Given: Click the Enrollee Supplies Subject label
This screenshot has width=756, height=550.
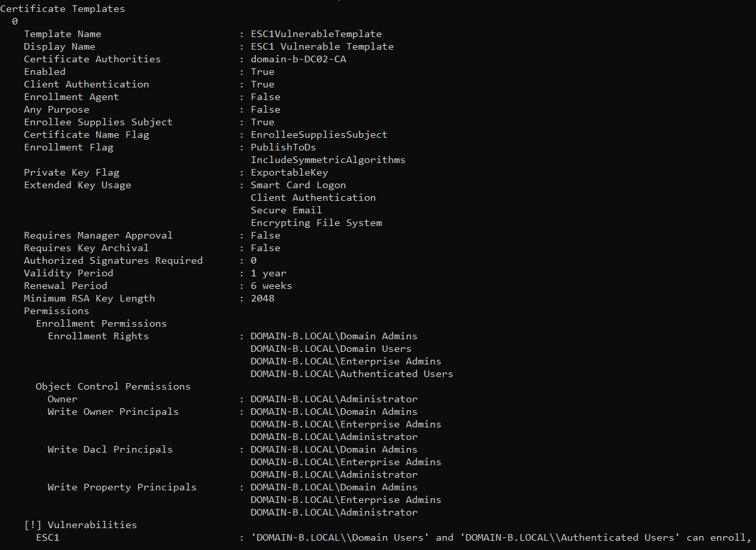Looking at the screenshot, I should [98, 123].
